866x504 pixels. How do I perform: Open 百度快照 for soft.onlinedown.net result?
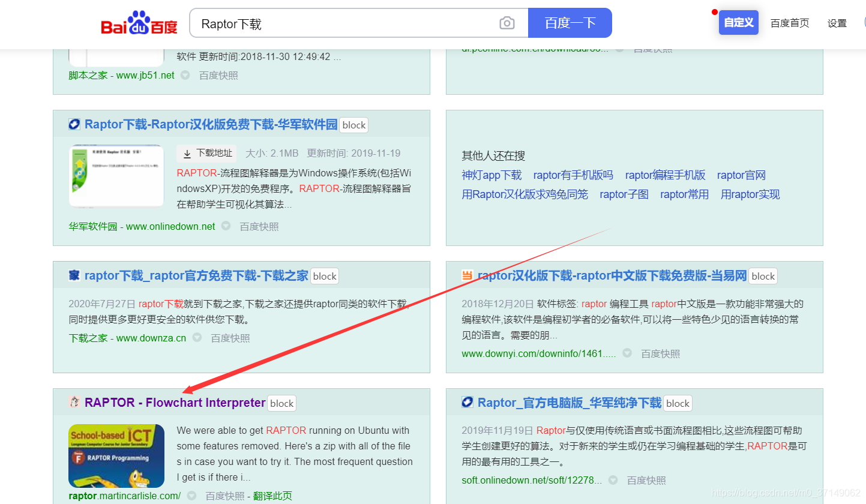646,480
